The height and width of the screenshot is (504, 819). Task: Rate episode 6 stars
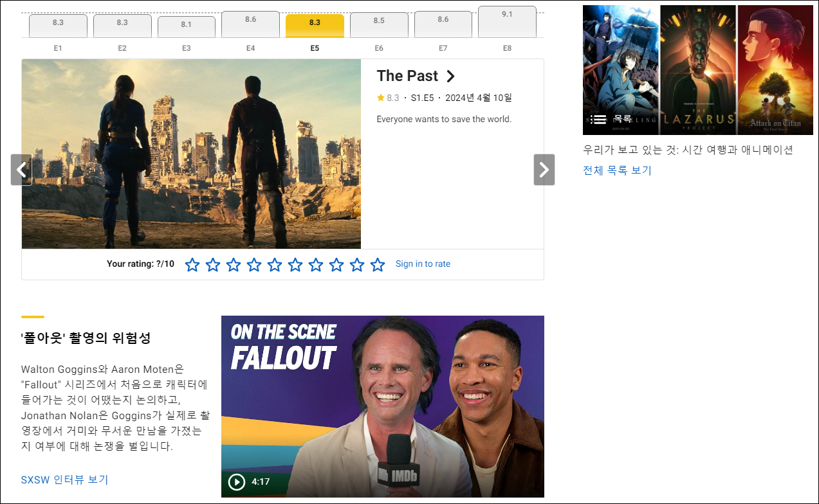click(295, 264)
